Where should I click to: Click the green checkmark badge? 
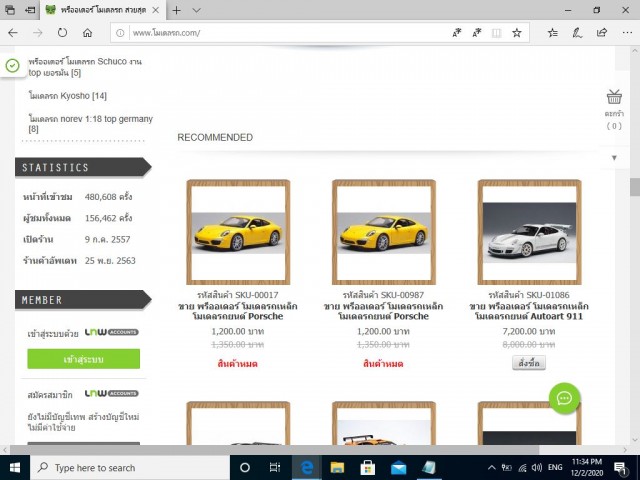click(x=12, y=65)
